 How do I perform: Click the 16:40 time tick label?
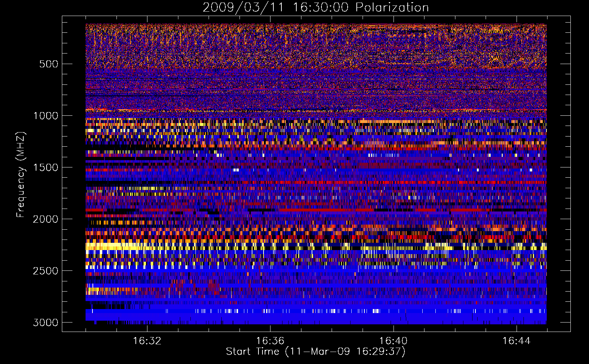tap(393, 341)
